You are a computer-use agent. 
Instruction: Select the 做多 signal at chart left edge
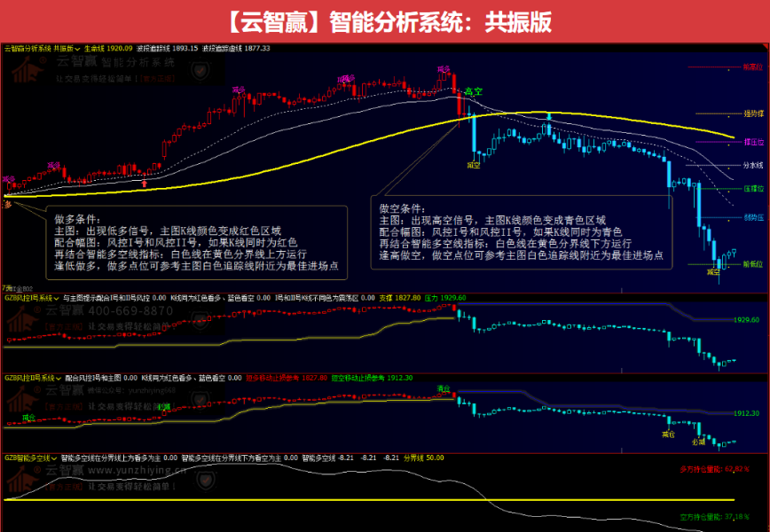[x=7, y=206]
